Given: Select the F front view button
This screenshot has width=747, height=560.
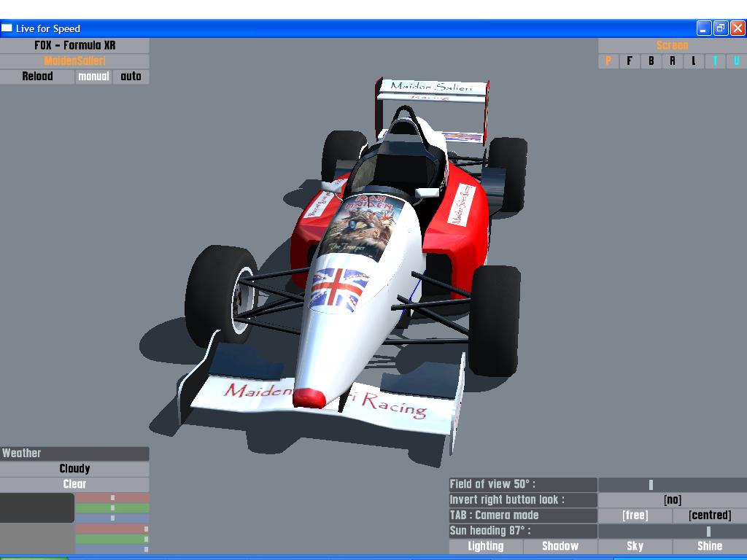Looking at the screenshot, I should coord(630,61).
